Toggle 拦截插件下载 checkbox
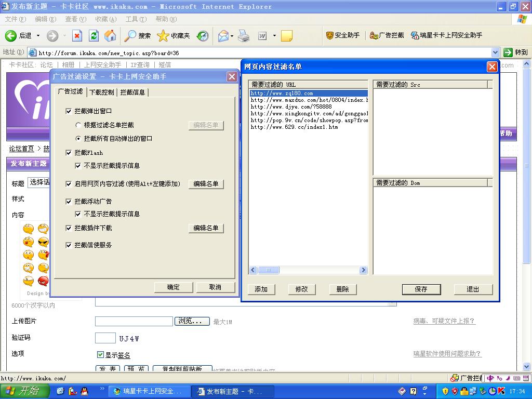 (69, 228)
